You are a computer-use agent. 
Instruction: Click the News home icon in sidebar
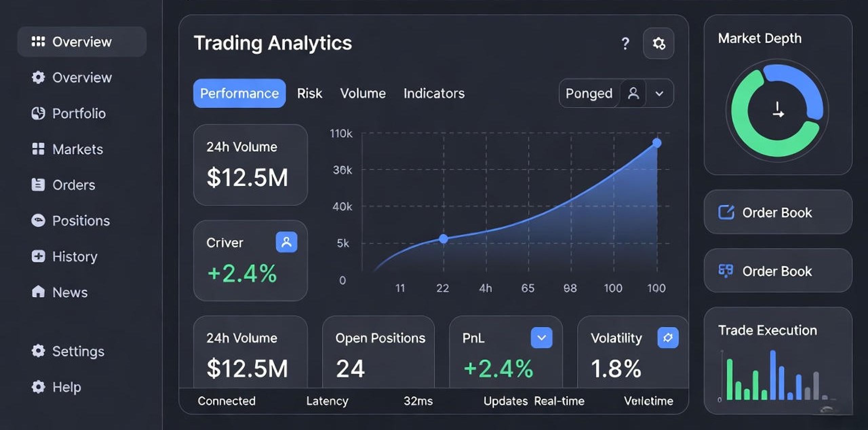38,292
